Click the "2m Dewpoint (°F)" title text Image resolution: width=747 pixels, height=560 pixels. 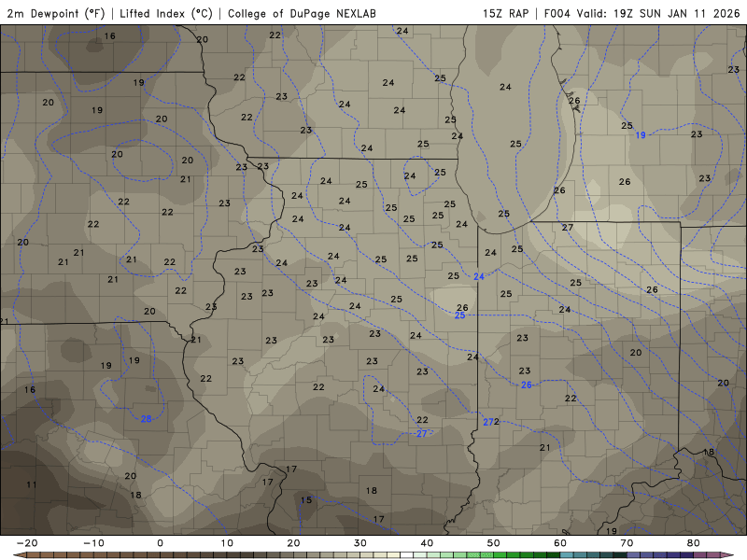click(56, 13)
